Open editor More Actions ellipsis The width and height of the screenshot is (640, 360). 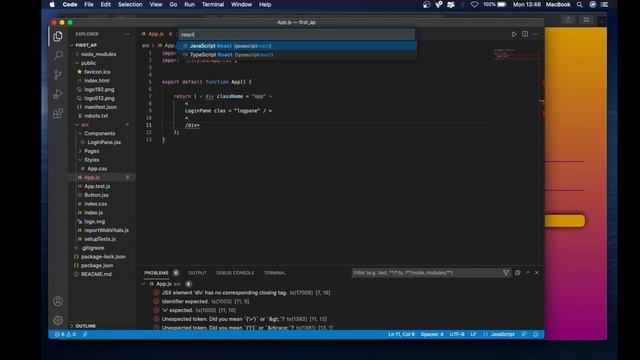[x=536, y=34]
